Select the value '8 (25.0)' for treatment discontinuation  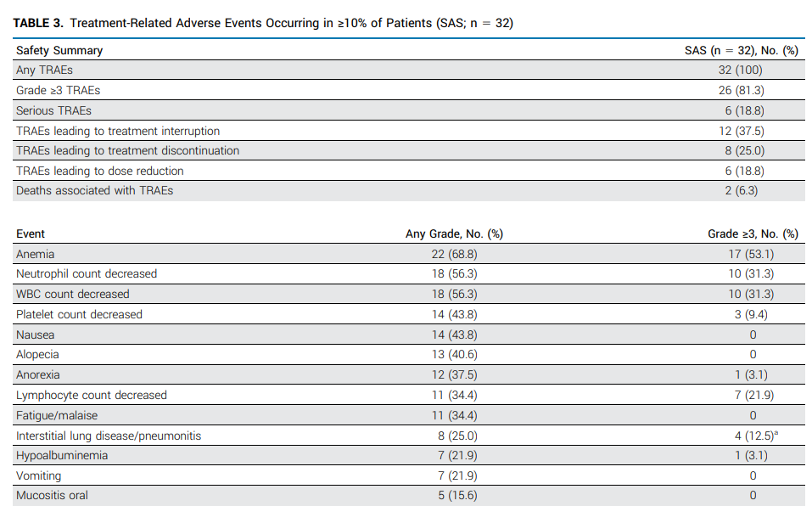pyautogui.click(x=745, y=151)
